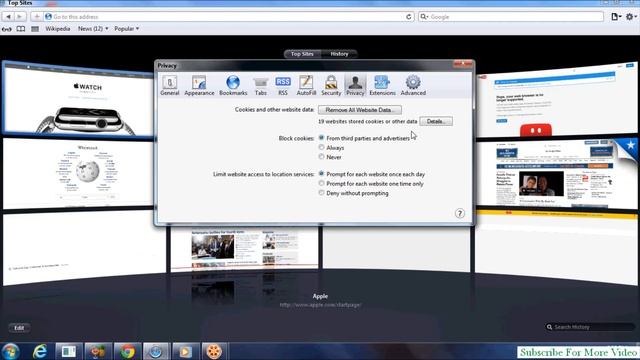
Task: Open the Tabs preferences pane
Action: pos(260,85)
